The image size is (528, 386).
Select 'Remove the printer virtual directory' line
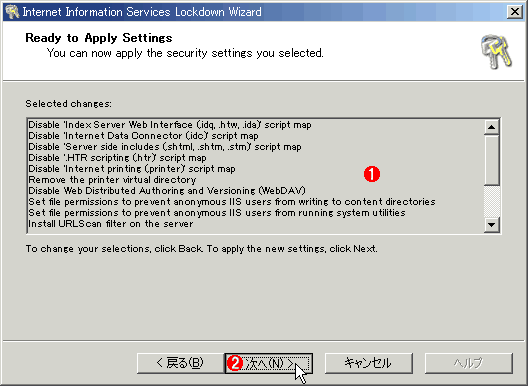112,180
